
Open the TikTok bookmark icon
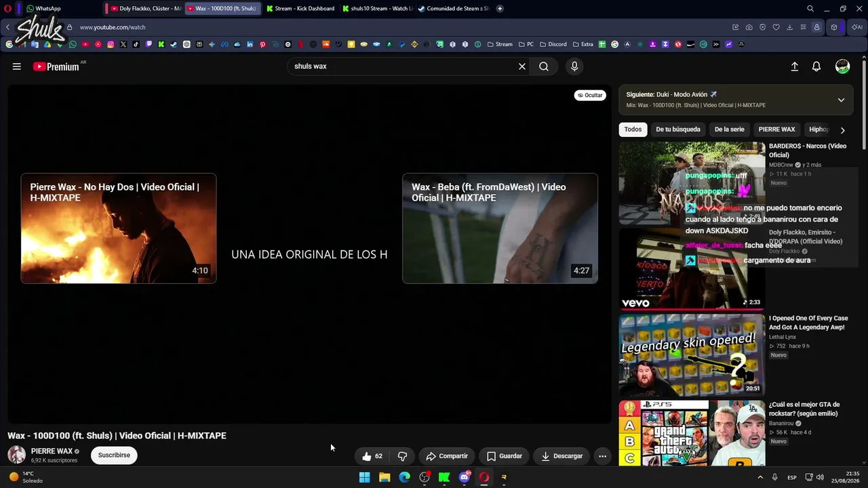136,45
